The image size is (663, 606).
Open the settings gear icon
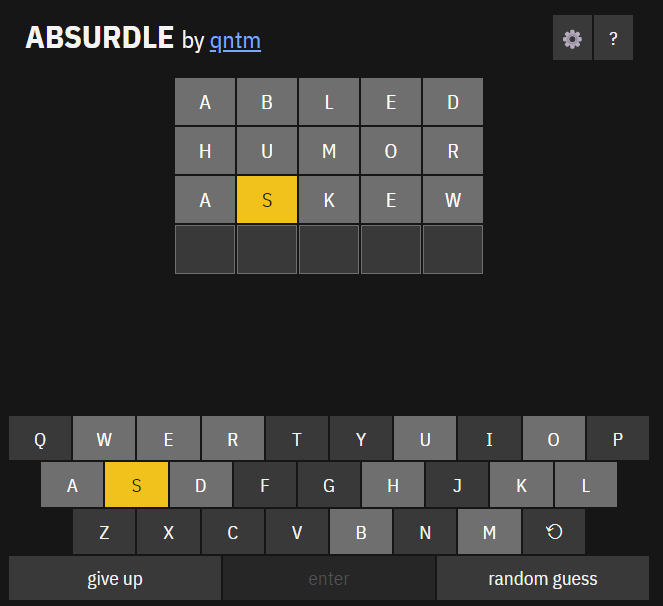572,39
